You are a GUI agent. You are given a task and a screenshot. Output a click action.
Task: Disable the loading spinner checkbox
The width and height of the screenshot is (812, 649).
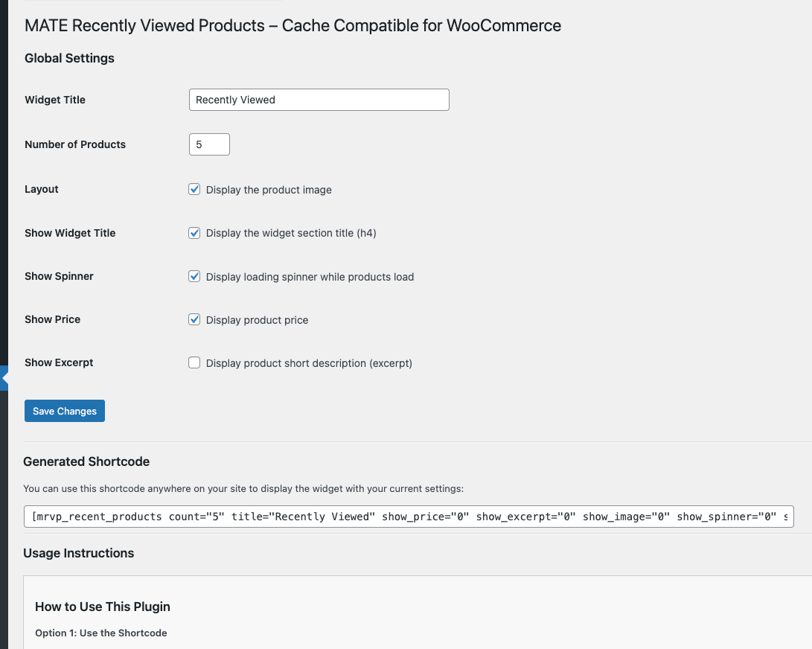tap(194, 276)
